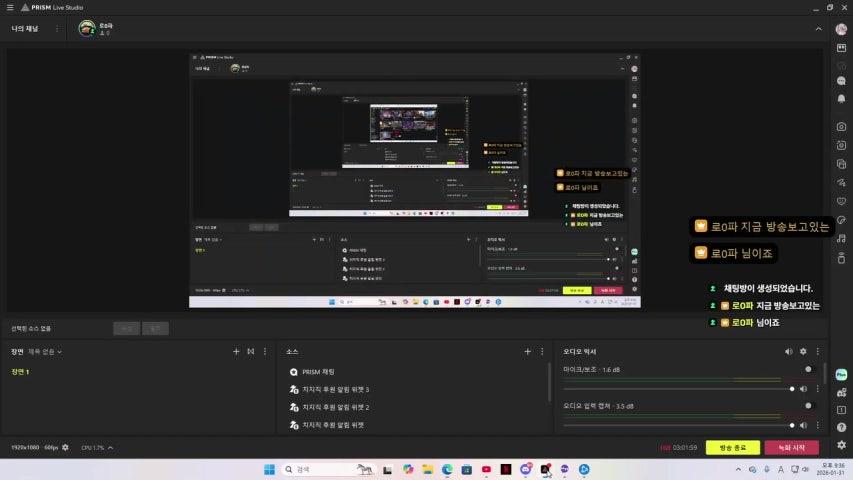Click the yellow 방송 종료 button
The image size is (853, 480).
(x=733, y=447)
